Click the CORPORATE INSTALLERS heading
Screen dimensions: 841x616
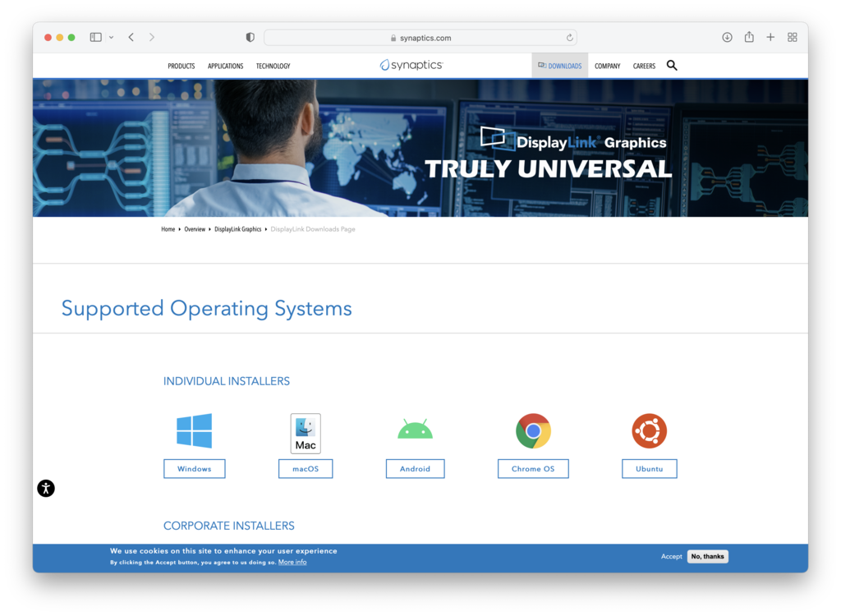pos(229,526)
